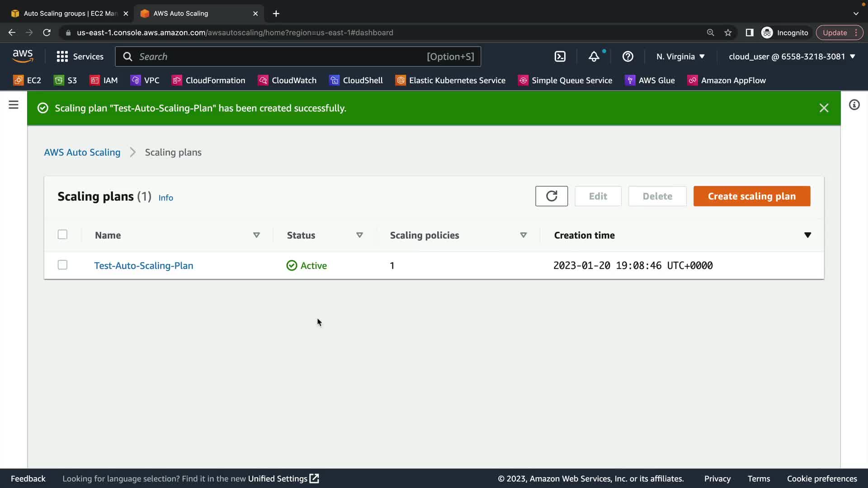Click the AWS Auto Scaling breadcrumb link
This screenshot has height=488, width=868.
tap(82, 152)
